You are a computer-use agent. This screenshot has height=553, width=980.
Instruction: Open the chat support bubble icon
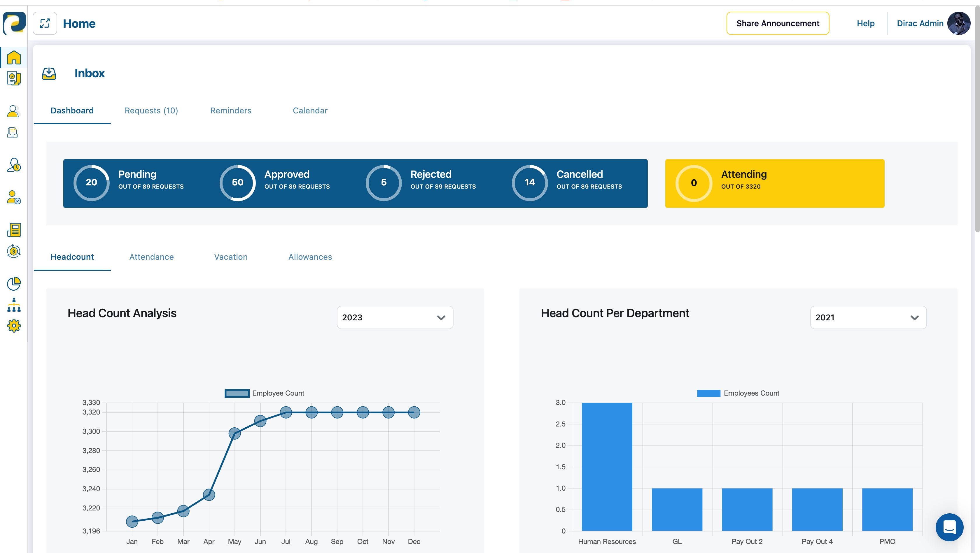[x=949, y=527]
